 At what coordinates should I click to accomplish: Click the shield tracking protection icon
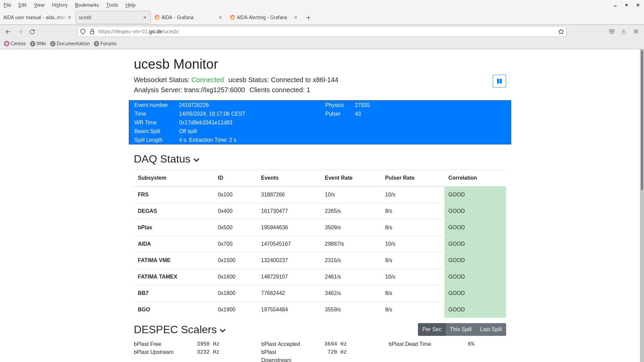point(83,32)
